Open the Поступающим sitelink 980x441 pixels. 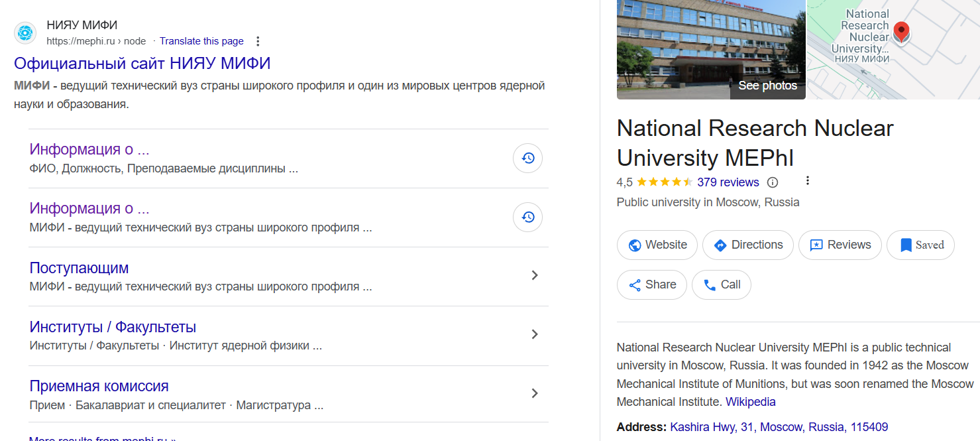(80, 268)
